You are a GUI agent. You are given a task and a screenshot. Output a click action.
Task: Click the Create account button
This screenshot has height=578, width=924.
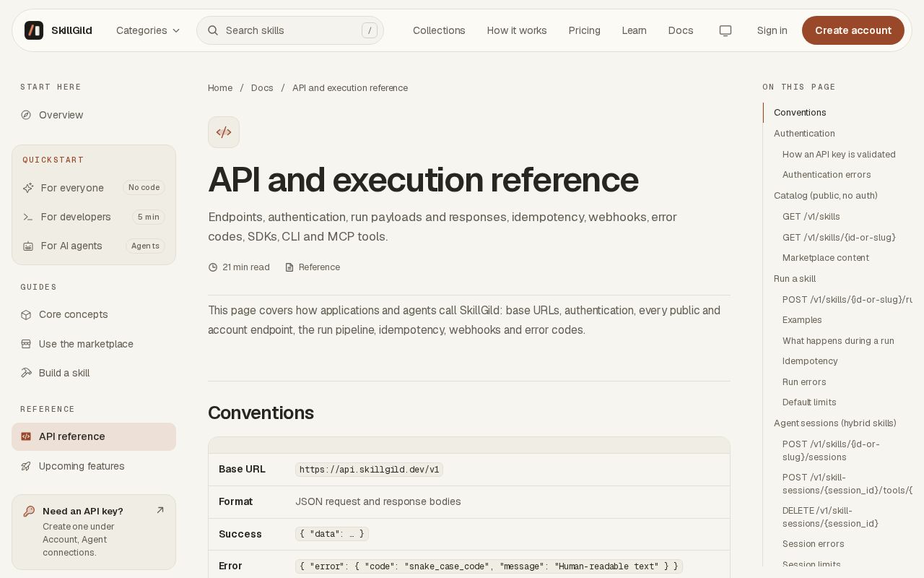click(853, 30)
